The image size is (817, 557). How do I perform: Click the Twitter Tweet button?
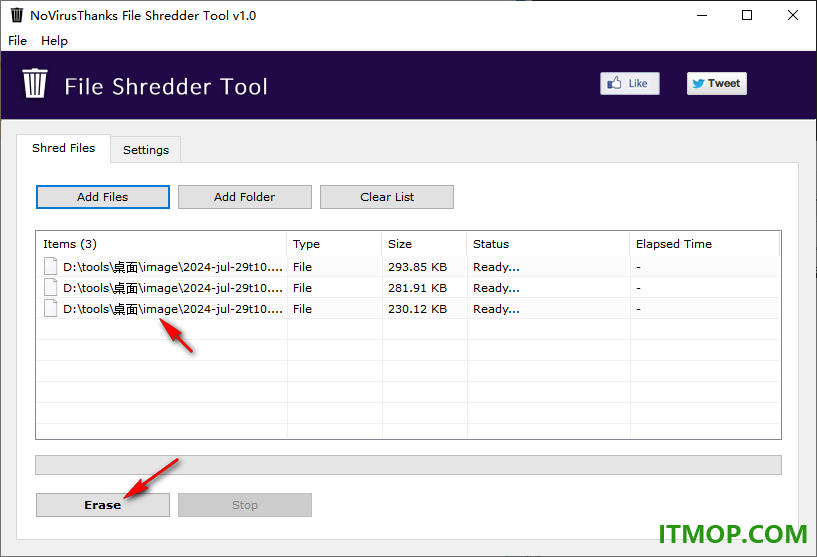[716, 83]
